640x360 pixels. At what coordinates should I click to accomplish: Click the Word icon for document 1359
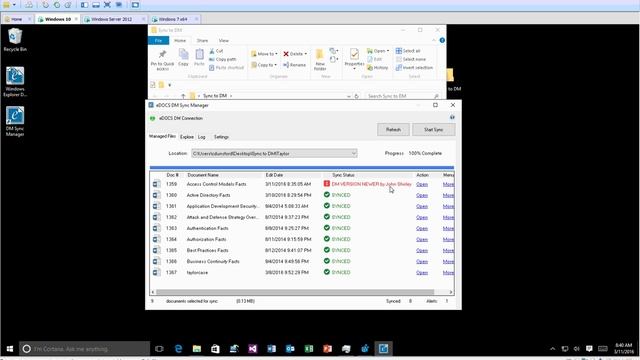[x=156, y=184]
